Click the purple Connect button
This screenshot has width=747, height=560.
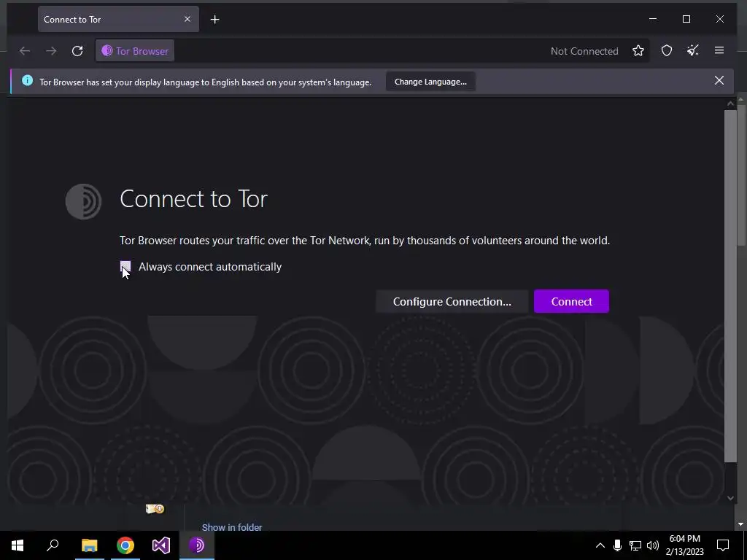572,301
